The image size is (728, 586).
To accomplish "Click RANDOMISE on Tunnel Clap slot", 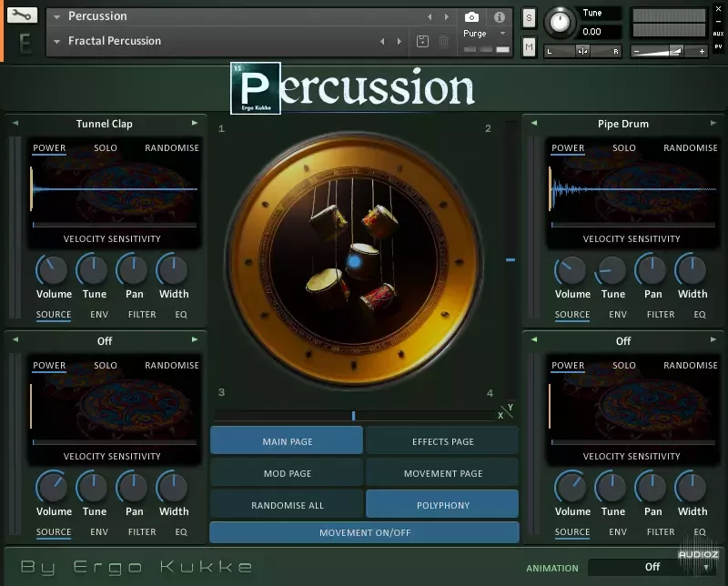I will [x=172, y=148].
